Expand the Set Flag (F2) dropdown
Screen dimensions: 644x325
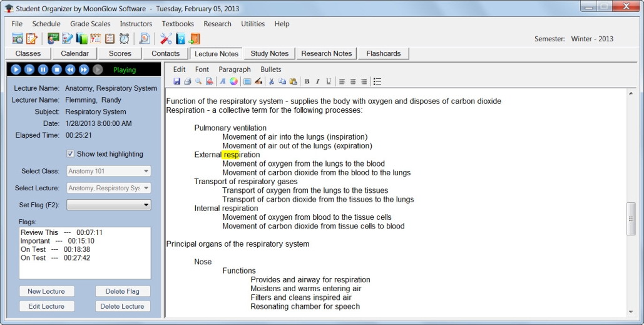(108, 205)
